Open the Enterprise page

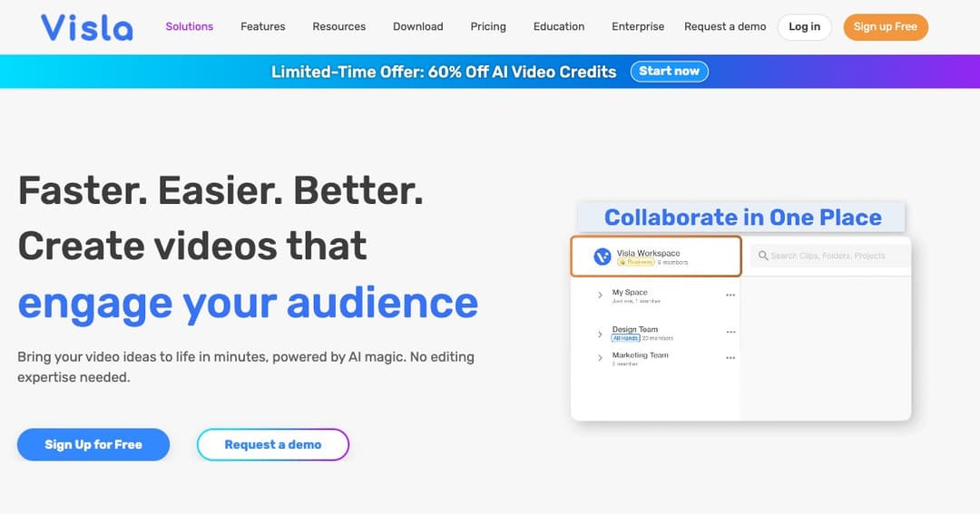click(x=638, y=26)
